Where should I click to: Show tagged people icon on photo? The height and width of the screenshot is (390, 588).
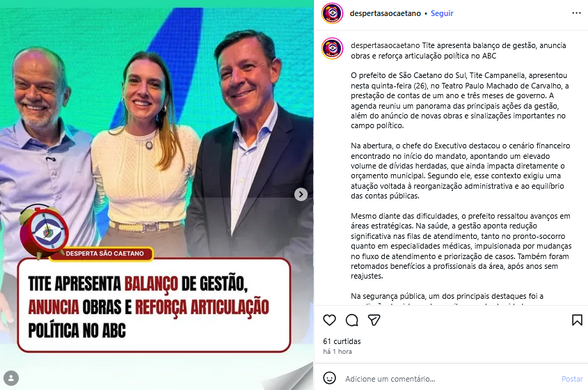click(x=11, y=378)
